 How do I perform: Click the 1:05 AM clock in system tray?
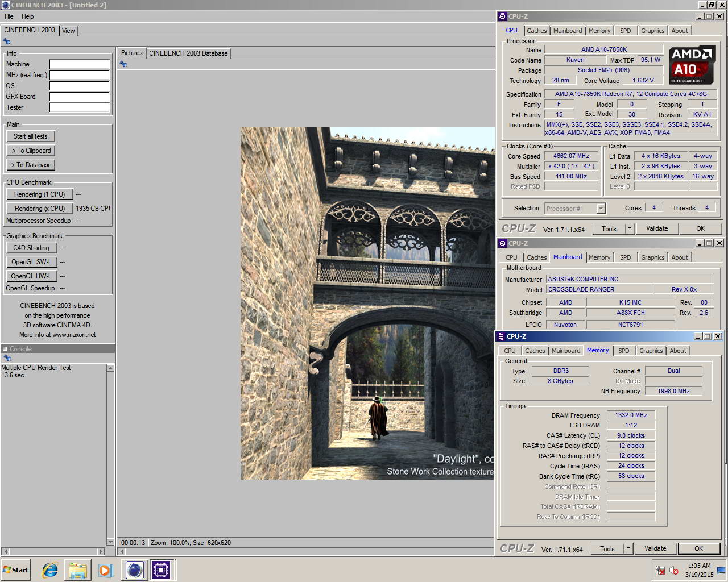tap(699, 566)
